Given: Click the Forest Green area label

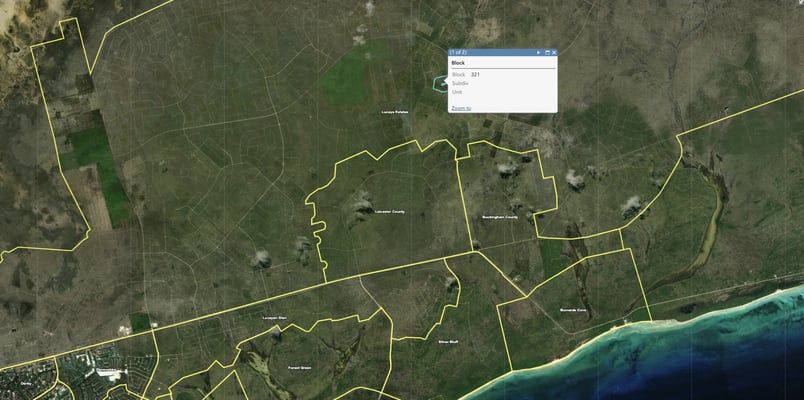Looking at the screenshot, I should click(299, 368).
